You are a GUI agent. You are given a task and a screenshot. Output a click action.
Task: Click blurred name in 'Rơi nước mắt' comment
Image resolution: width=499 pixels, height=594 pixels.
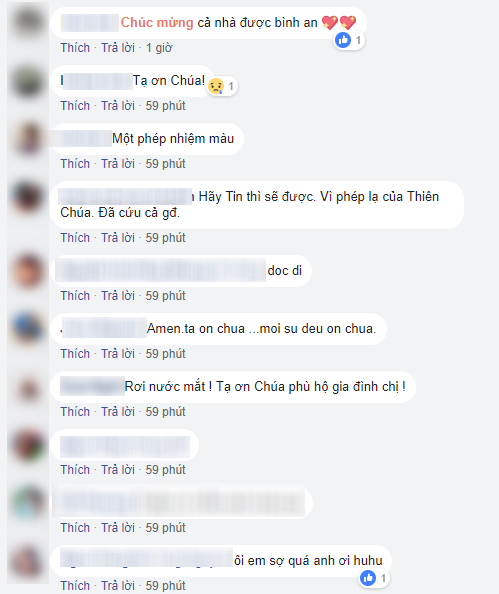[x=92, y=386]
